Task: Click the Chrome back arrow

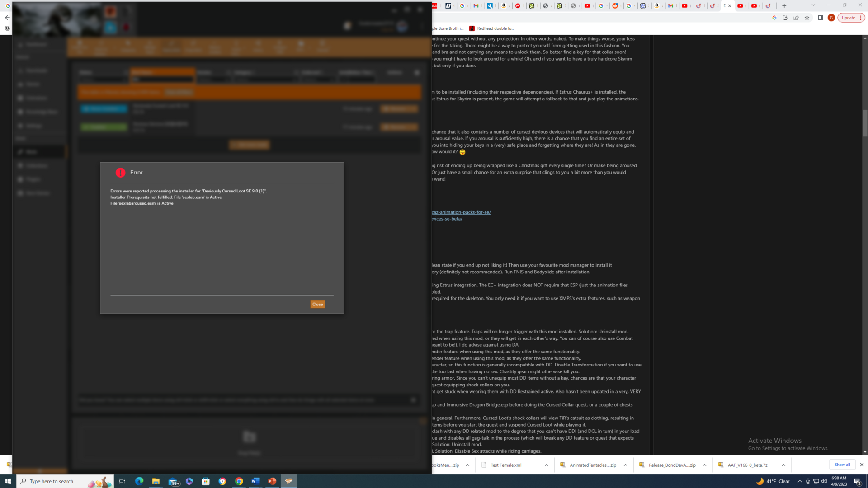Action: click(x=7, y=18)
